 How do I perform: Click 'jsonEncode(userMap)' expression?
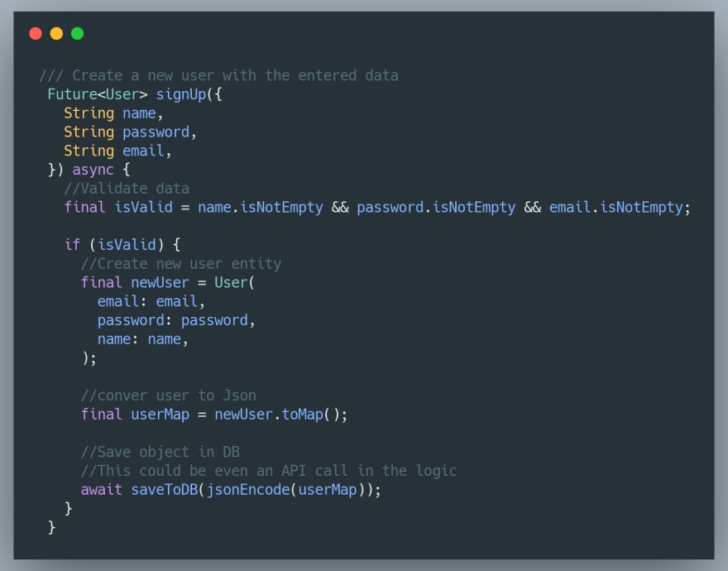(x=285, y=490)
